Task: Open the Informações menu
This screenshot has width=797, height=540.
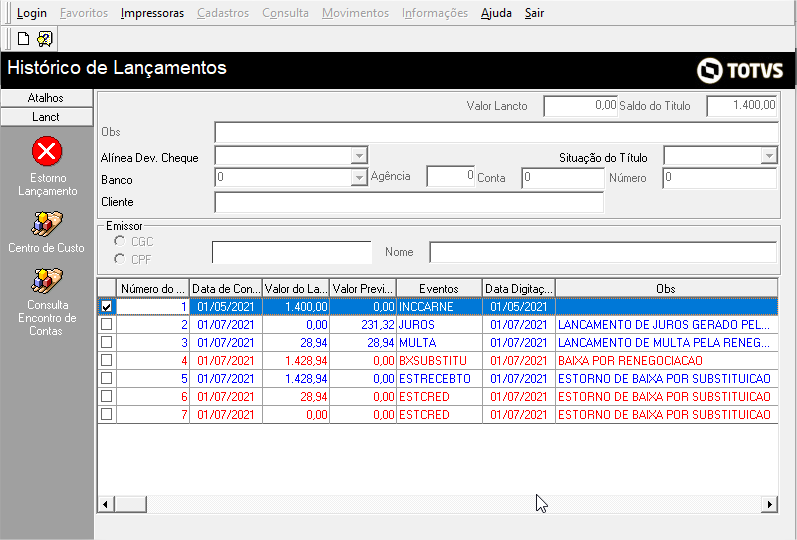Action: pyautogui.click(x=435, y=13)
